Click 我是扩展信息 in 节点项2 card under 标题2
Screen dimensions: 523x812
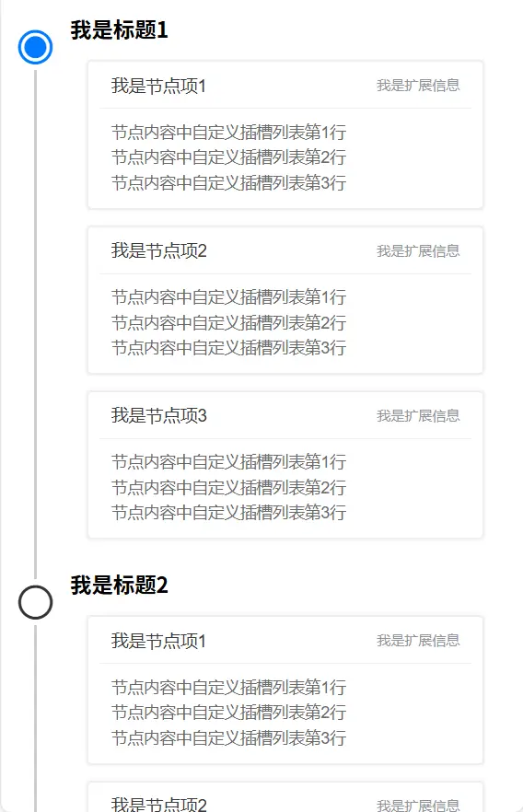[418, 806]
